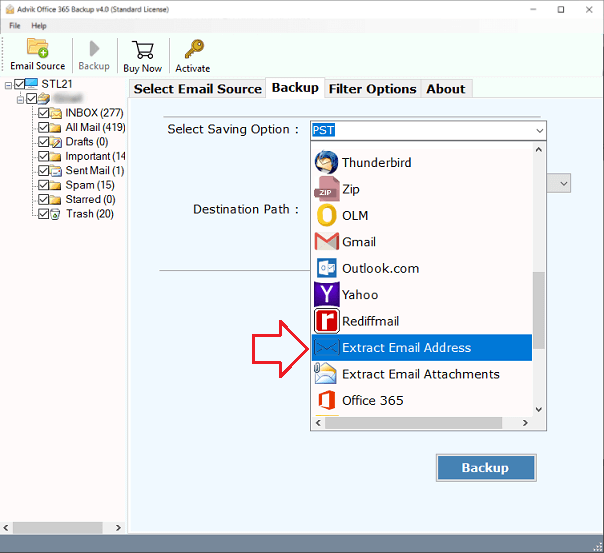Select the red Rediffmail icon
The width and height of the screenshot is (604, 553).
[327, 321]
